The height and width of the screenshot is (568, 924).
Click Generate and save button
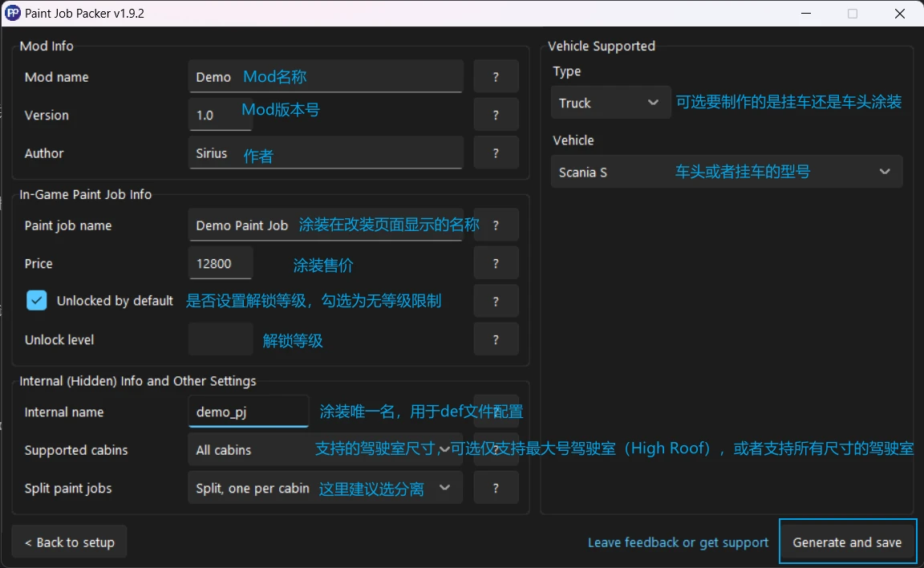tap(847, 542)
